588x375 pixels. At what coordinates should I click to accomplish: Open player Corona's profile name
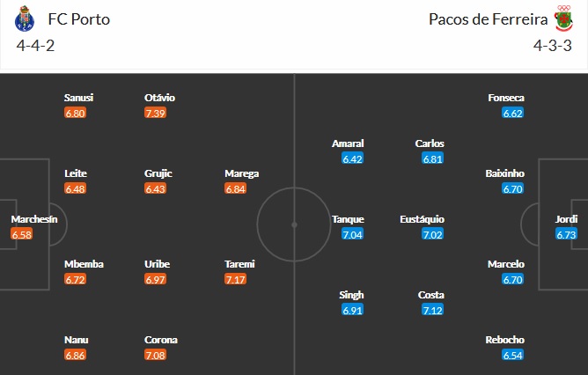[x=162, y=340]
